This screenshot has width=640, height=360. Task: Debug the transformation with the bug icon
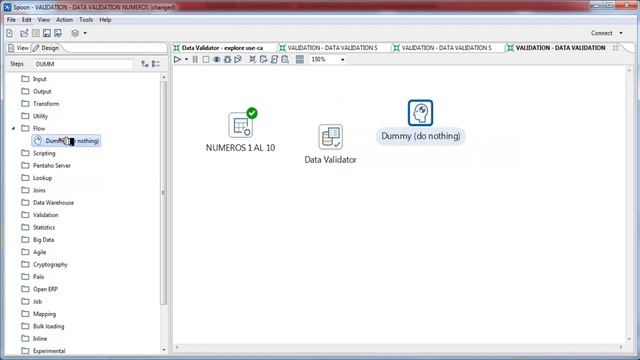coord(227,60)
